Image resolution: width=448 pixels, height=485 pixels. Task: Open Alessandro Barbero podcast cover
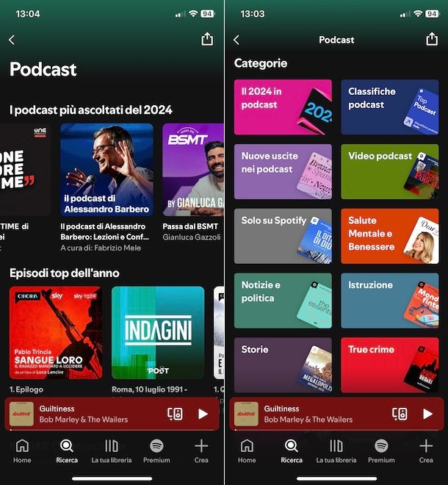[x=107, y=170]
